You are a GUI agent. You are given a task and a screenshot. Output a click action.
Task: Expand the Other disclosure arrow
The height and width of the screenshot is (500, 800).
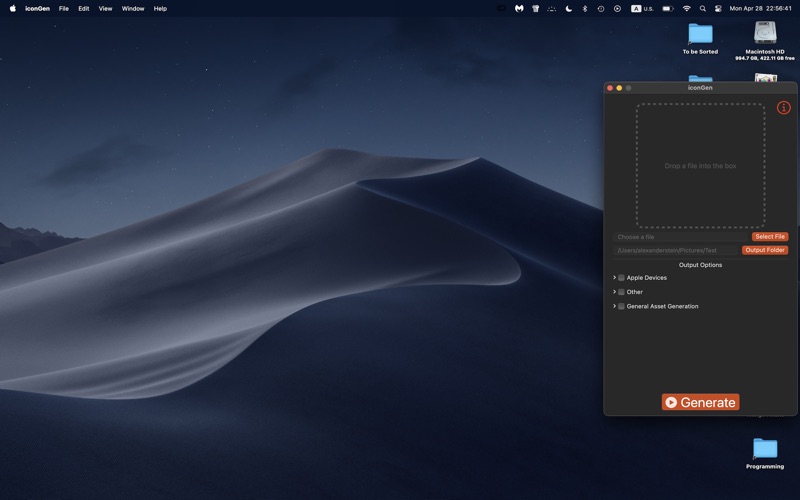pyautogui.click(x=614, y=292)
